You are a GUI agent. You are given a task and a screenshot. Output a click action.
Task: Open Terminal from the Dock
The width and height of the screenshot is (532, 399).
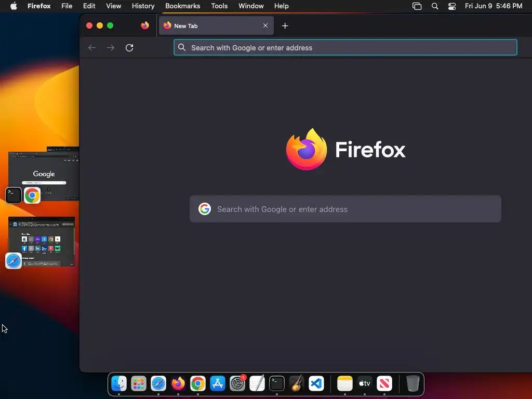tap(277, 384)
